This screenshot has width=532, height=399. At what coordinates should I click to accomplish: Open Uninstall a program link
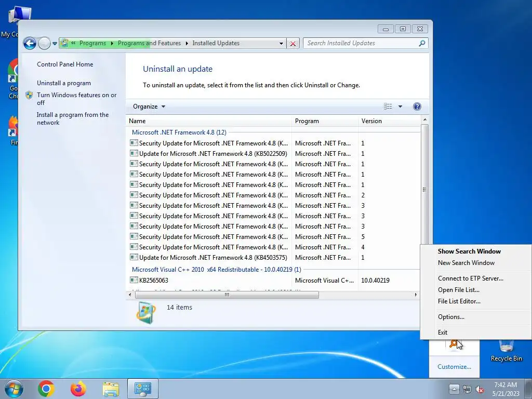point(64,83)
